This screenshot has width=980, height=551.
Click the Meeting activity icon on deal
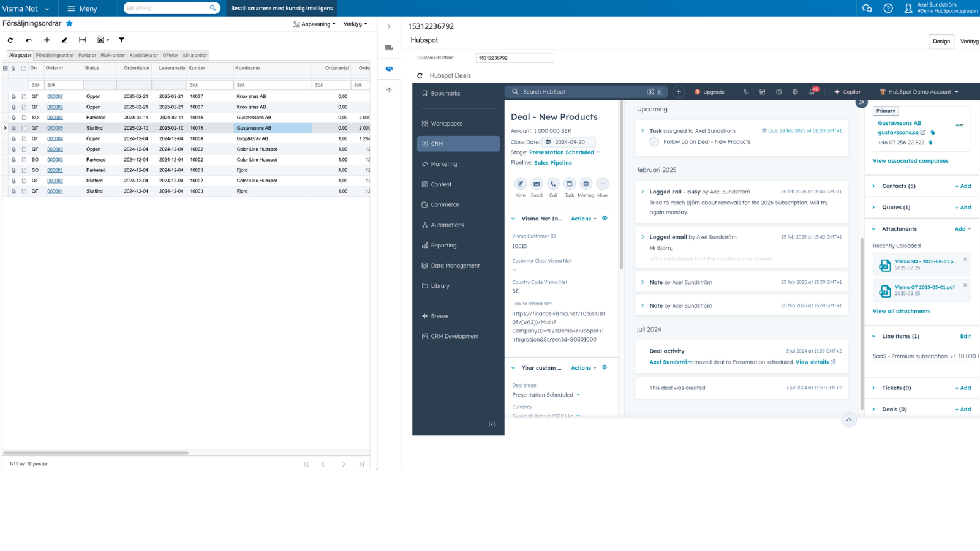pos(586,184)
